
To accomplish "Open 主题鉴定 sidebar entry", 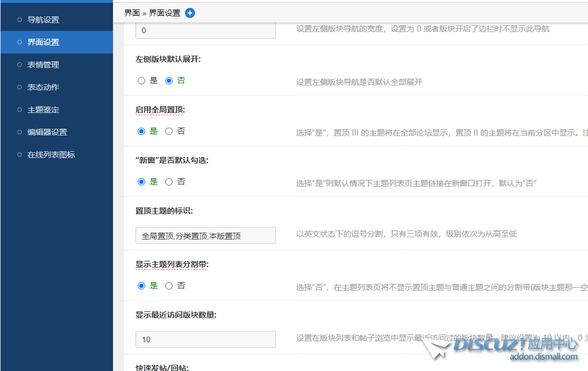I will pos(43,110).
